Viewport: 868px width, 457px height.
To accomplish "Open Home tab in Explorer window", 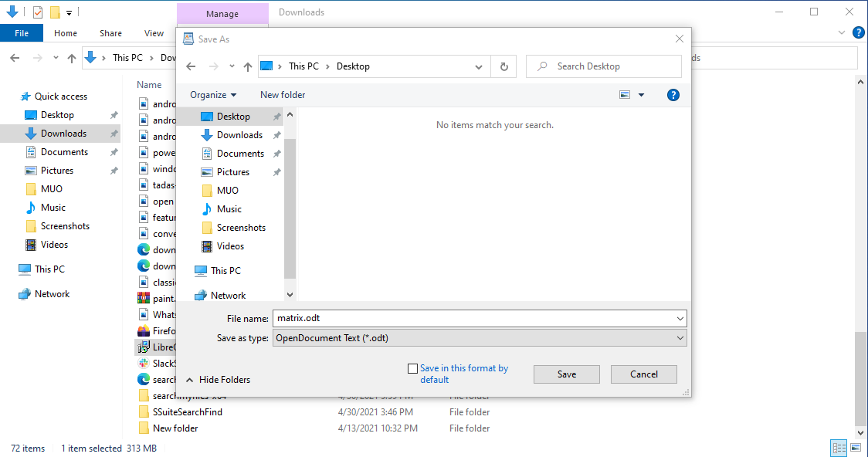I will [x=66, y=33].
